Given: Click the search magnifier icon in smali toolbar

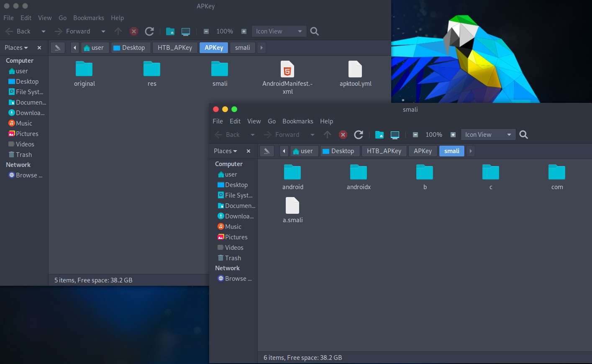Looking at the screenshot, I should point(523,134).
